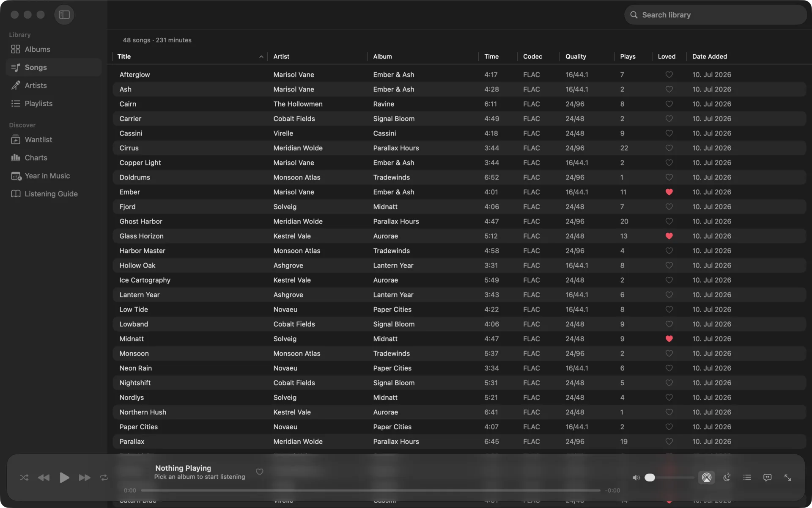Show the play queue list
The height and width of the screenshot is (508, 812).
click(747, 478)
